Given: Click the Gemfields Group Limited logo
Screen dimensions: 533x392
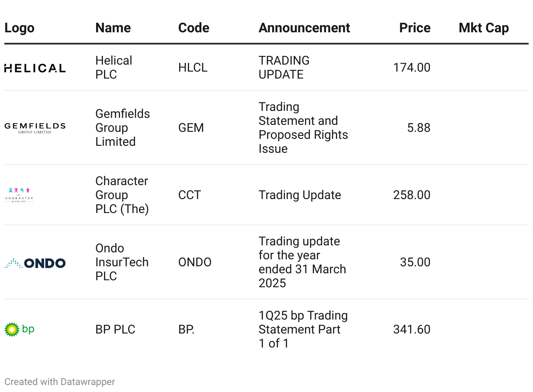Looking at the screenshot, I should (35, 127).
